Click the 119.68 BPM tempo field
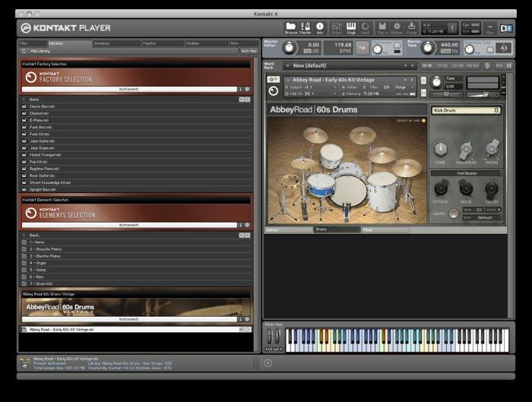Image resolution: width=532 pixels, height=402 pixels. [x=338, y=47]
